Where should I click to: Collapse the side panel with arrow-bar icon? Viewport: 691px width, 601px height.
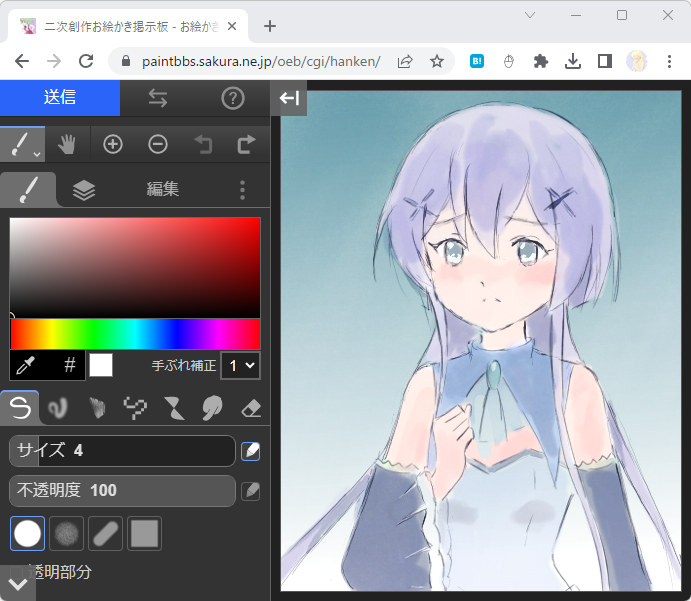pos(289,98)
